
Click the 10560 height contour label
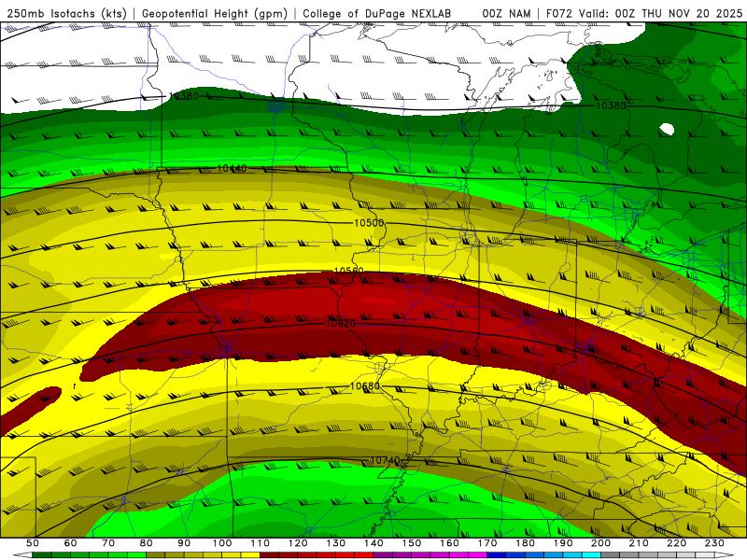pyautogui.click(x=348, y=271)
